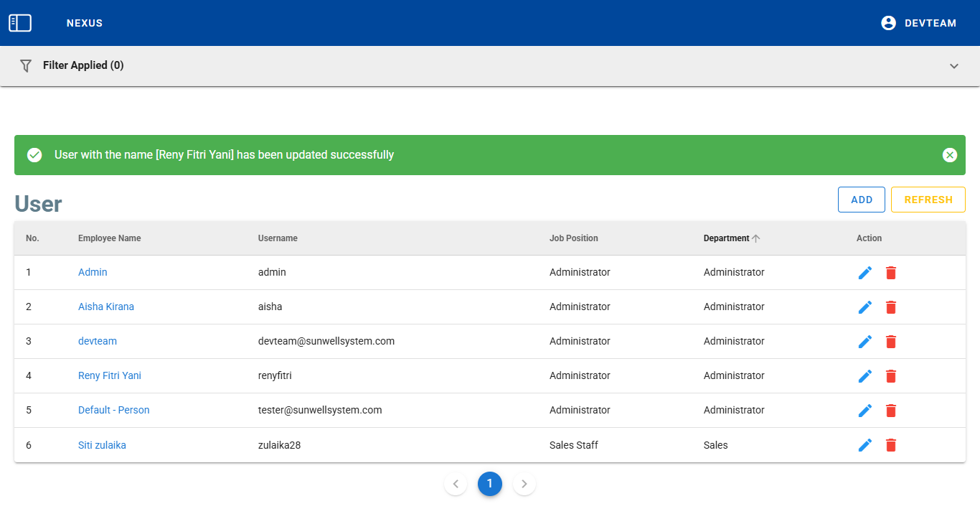
Task: Edit the devteam user entry
Action: (x=865, y=342)
